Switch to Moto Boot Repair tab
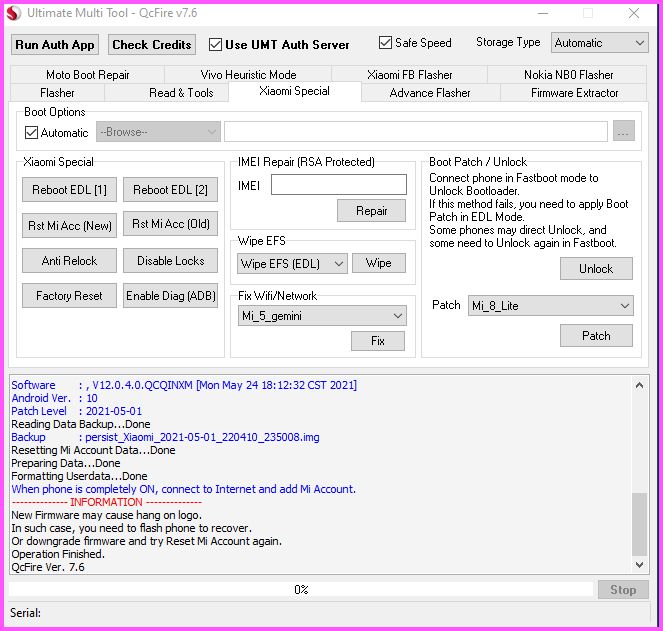The height and width of the screenshot is (631, 663). point(88,75)
